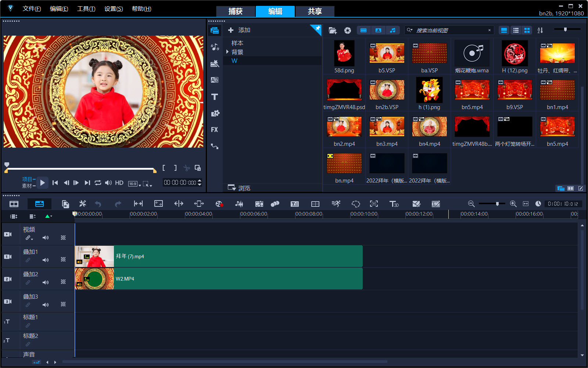Open the Media library panel icon

coord(215,30)
